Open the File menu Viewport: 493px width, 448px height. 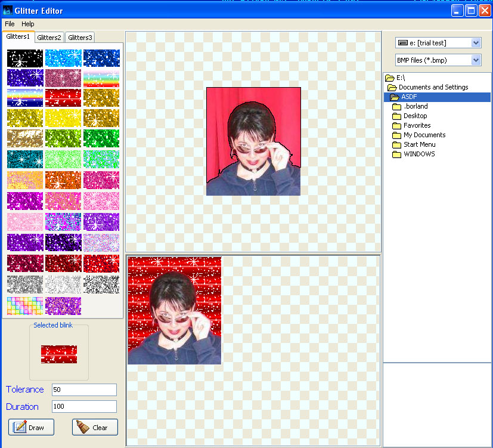(9, 24)
